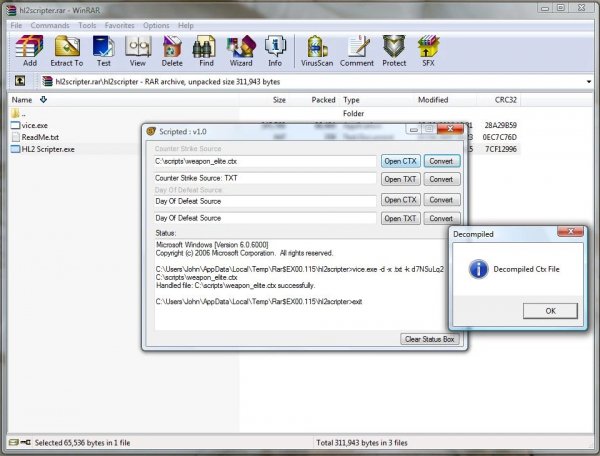Viewport: 600px width, 456px height.
Task: Open the Favorites menu
Action: [x=119, y=26]
